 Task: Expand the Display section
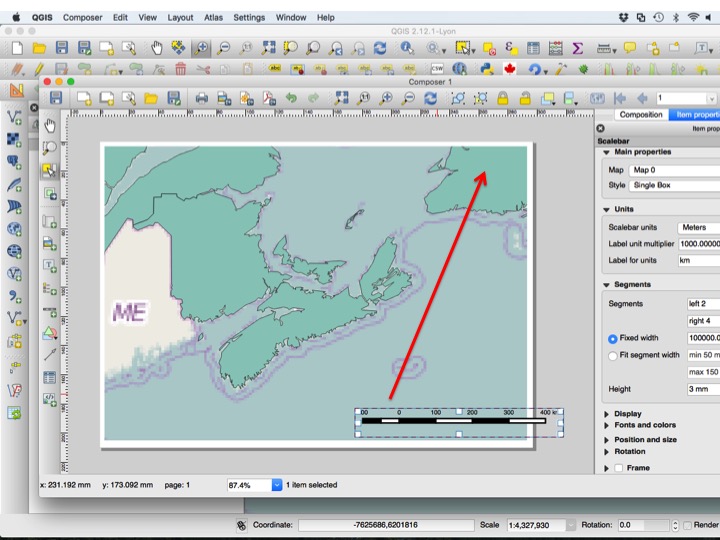point(606,414)
